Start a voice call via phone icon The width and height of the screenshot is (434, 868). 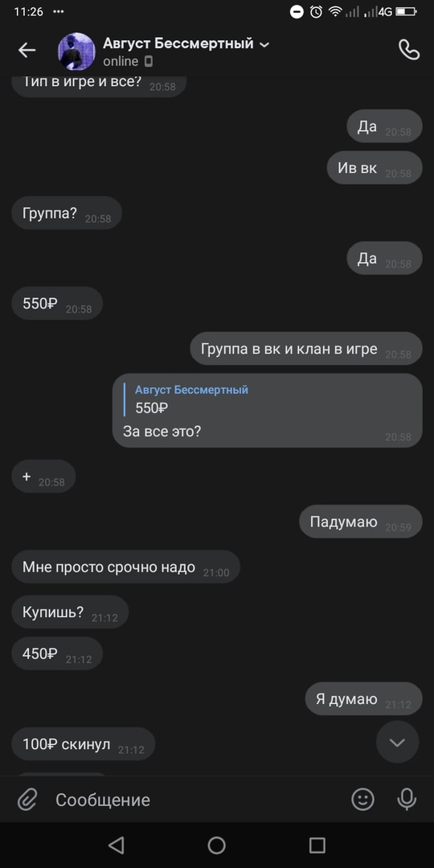(408, 51)
